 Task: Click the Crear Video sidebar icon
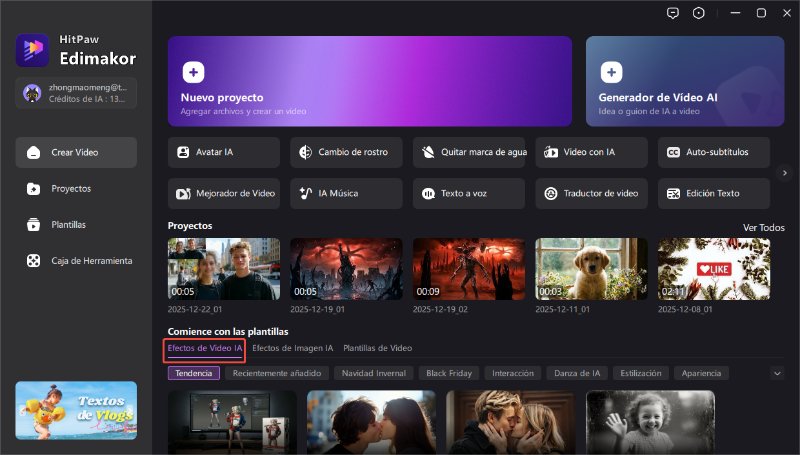(34, 153)
